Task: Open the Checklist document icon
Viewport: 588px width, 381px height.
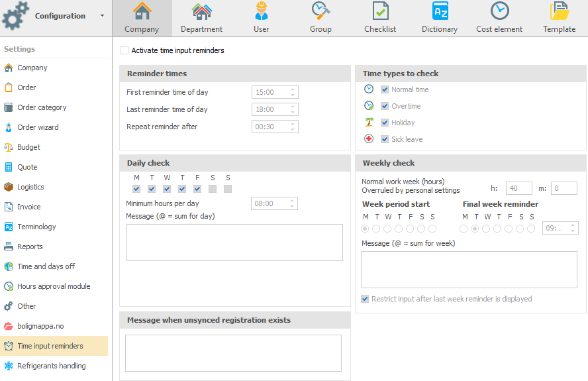Action: point(380,11)
